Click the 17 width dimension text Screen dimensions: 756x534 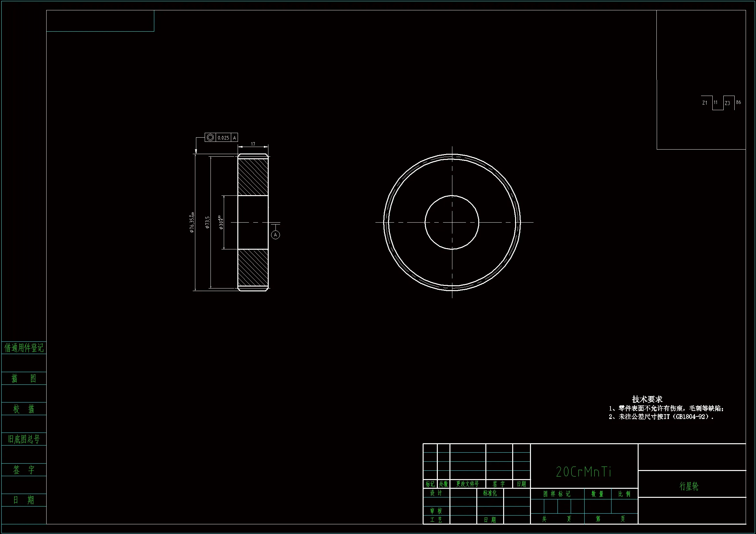253,144
